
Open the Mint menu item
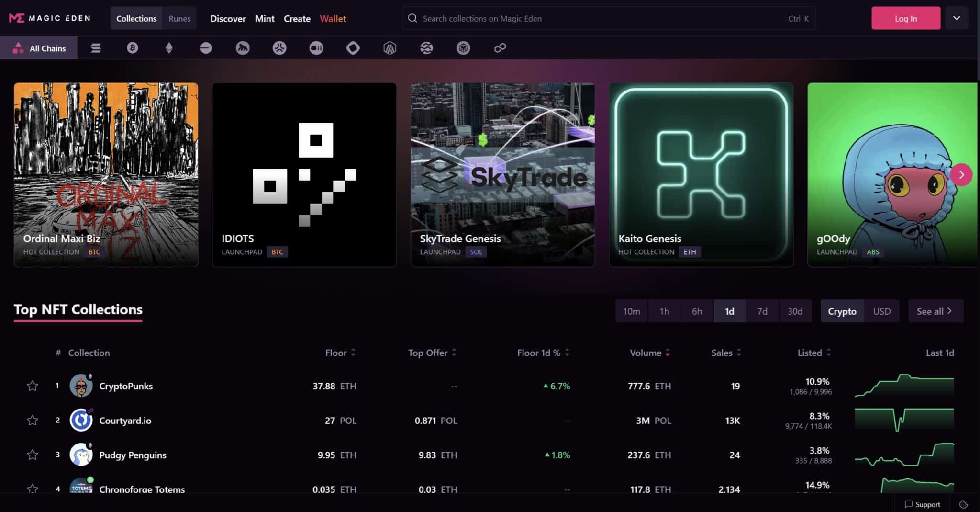(265, 19)
